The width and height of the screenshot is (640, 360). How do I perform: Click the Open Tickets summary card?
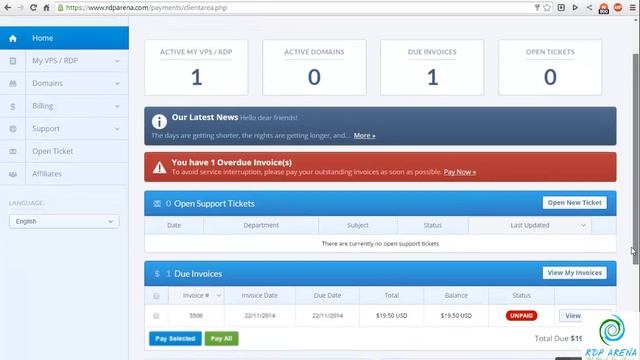point(550,67)
